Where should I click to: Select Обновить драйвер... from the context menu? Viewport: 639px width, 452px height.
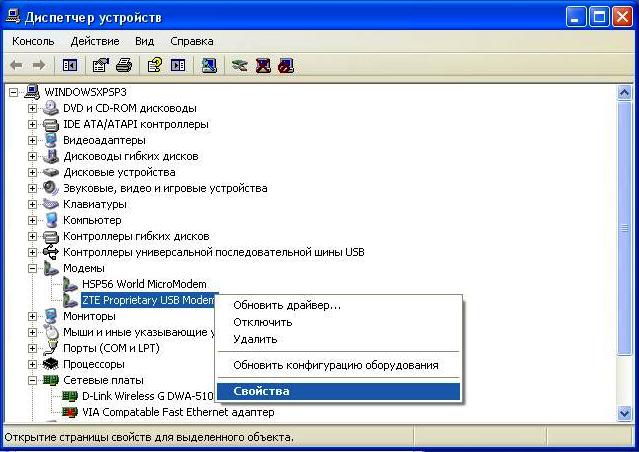(286, 305)
